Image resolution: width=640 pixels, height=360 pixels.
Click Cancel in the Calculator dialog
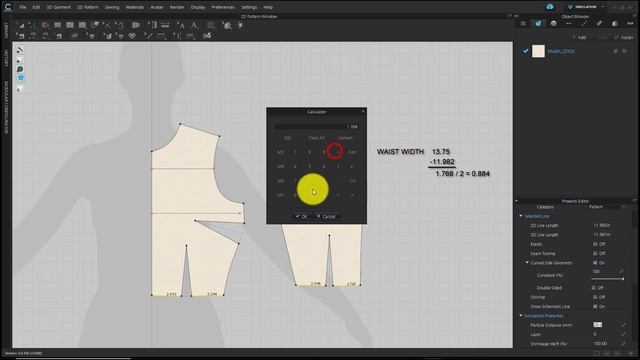pos(326,216)
